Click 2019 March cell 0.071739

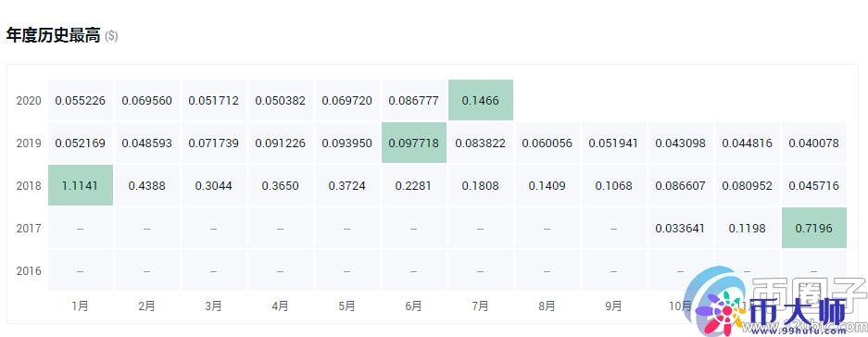click(x=214, y=144)
